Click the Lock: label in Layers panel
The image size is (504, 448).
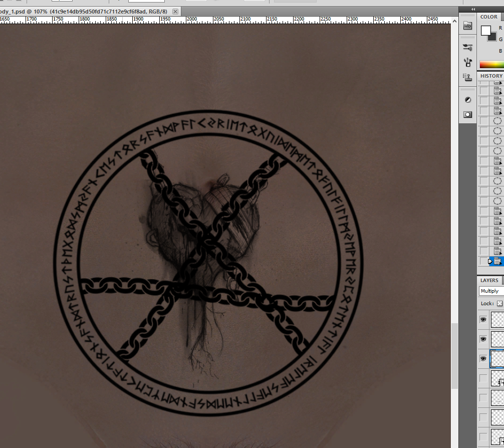(487, 304)
